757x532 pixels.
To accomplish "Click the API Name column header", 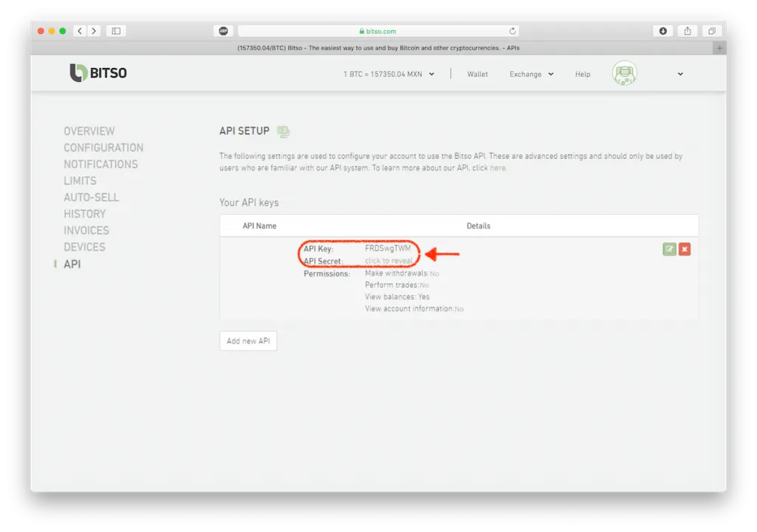I will (x=259, y=226).
